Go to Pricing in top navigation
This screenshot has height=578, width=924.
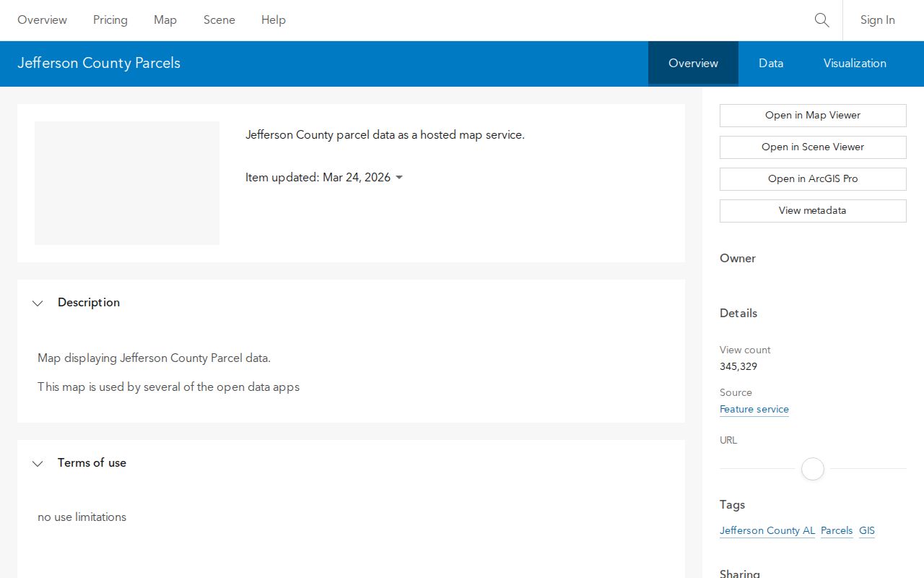tap(110, 20)
